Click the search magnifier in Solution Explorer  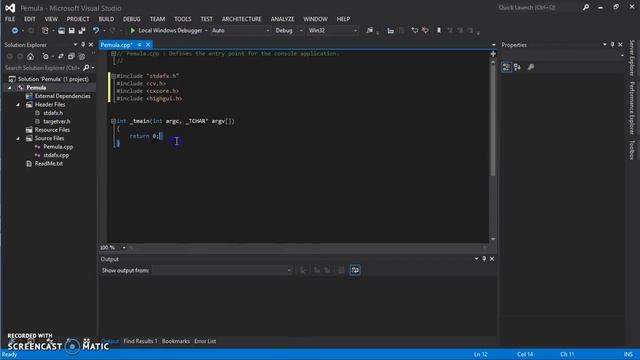pyautogui.click(x=86, y=68)
